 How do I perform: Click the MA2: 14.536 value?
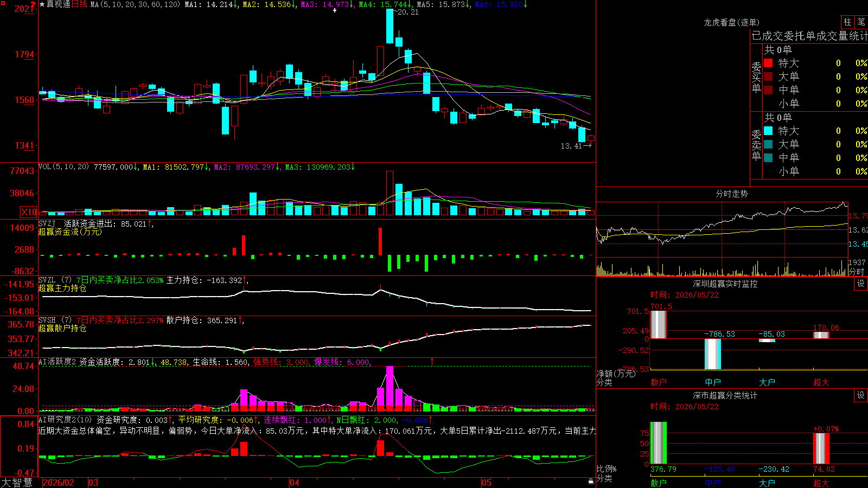(269, 4)
